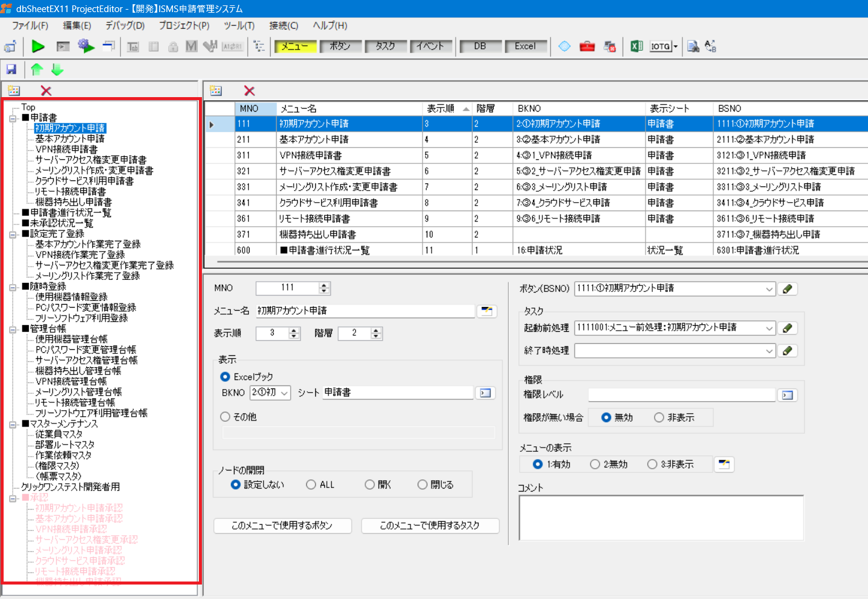This screenshot has height=599, width=868.
Task: Select the 非表示 option for 権限が無い場合
Action: click(659, 417)
